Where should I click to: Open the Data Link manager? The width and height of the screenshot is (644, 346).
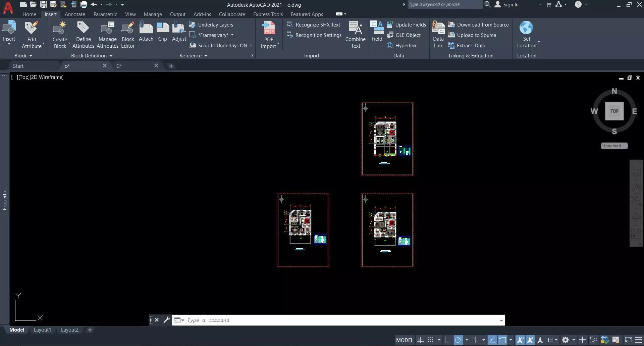(438, 35)
